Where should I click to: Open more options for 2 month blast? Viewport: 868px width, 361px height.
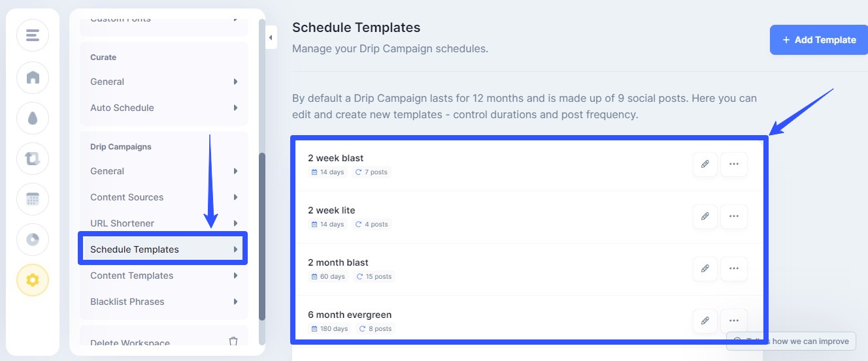733,269
